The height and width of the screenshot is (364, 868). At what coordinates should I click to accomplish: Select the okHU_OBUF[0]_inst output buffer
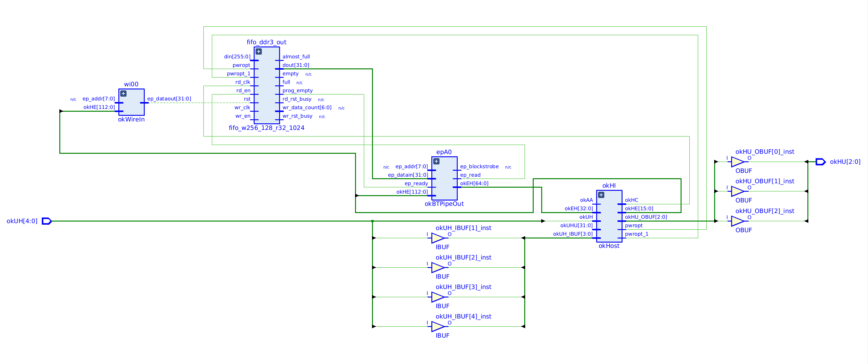pyautogui.click(x=738, y=162)
